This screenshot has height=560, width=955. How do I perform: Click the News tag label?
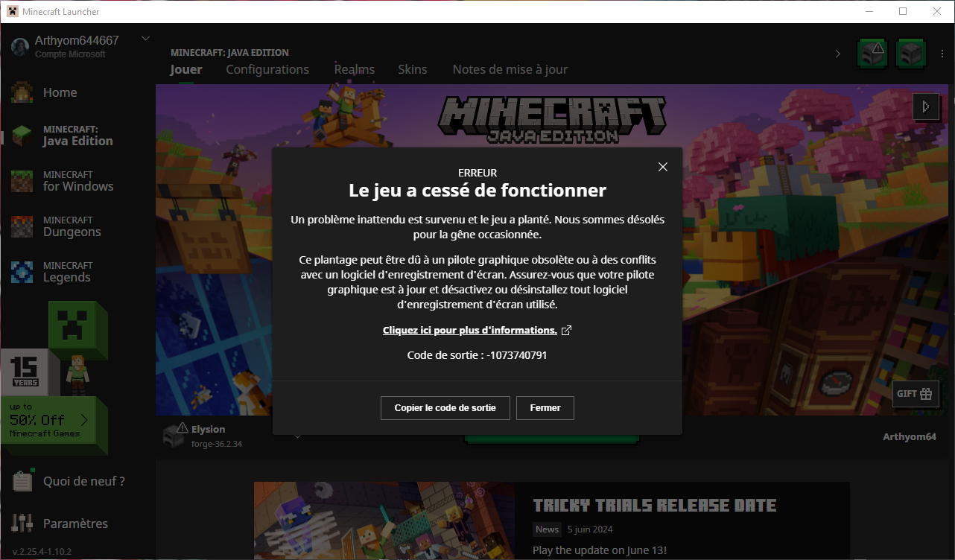point(547,529)
